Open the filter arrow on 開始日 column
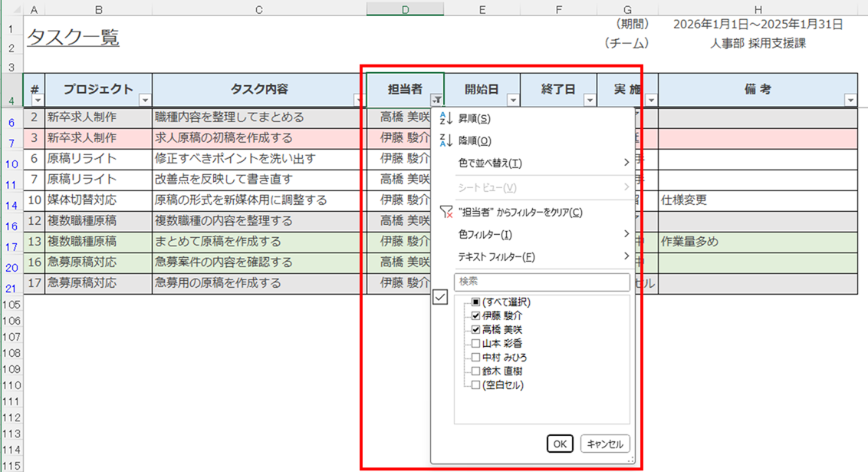 513,100
